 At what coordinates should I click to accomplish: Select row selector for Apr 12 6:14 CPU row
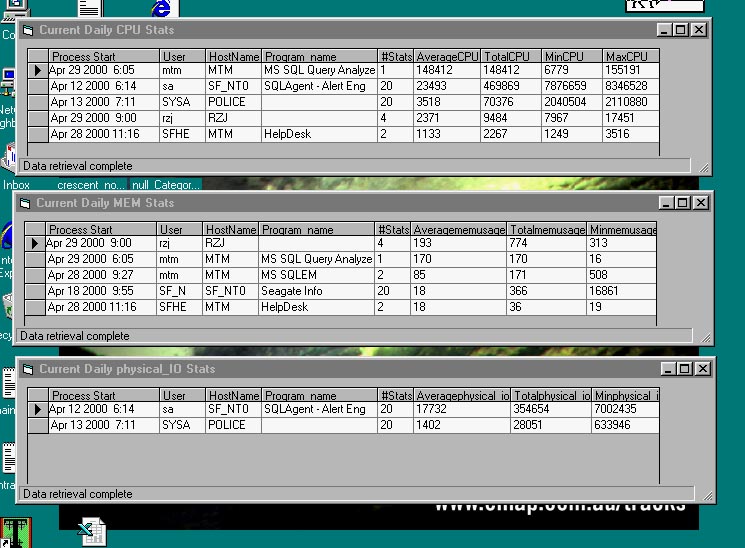point(38,87)
